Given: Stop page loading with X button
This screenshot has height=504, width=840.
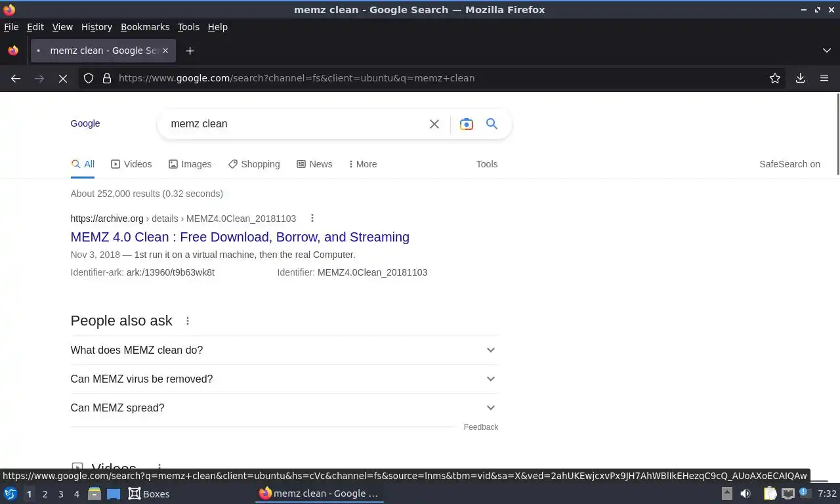Looking at the screenshot, I should (63, 78).
